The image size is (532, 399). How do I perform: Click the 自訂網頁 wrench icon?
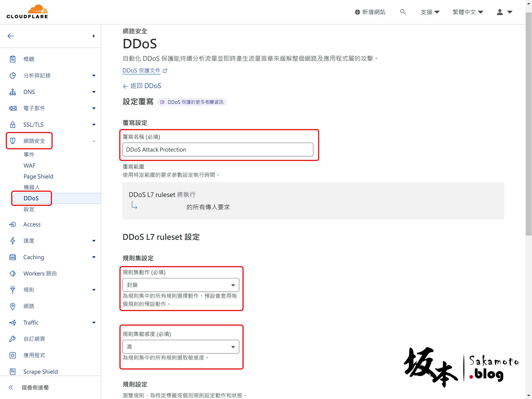pyautogui.click(x=12, y=339)
